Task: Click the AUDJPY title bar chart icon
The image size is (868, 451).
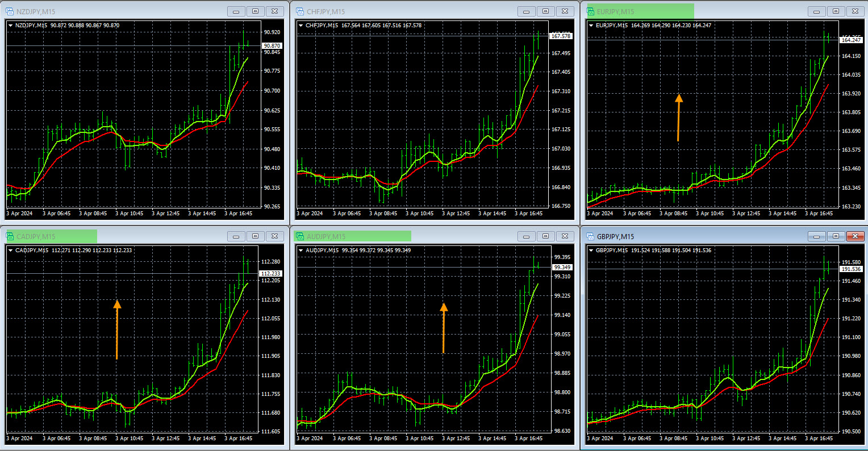Action: coord(300,236)
